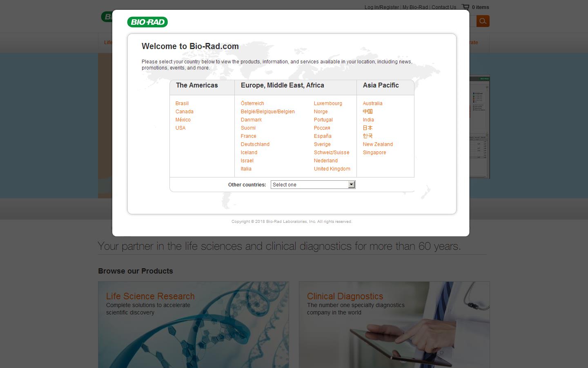Viewport: 588px width, 368px height.
Task: Select Deutschland in the Europe column
Action: (255, 144)
